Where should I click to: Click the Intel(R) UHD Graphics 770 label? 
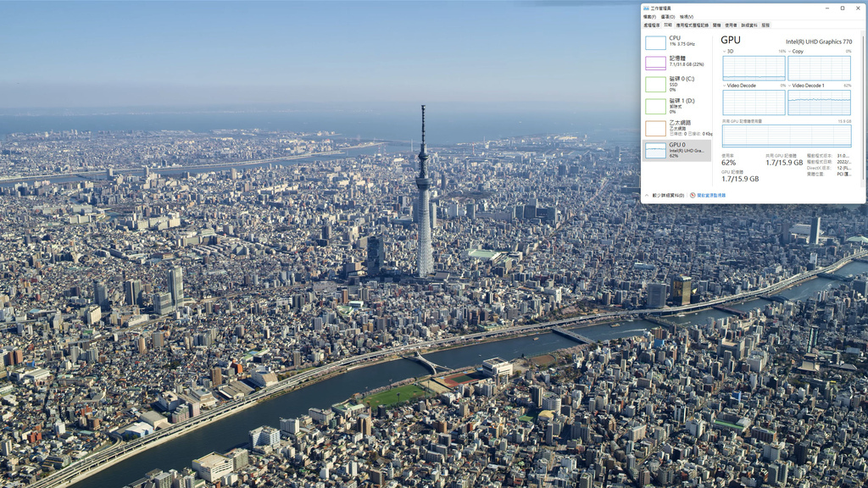pyautogui.click(x=819, y=42)
